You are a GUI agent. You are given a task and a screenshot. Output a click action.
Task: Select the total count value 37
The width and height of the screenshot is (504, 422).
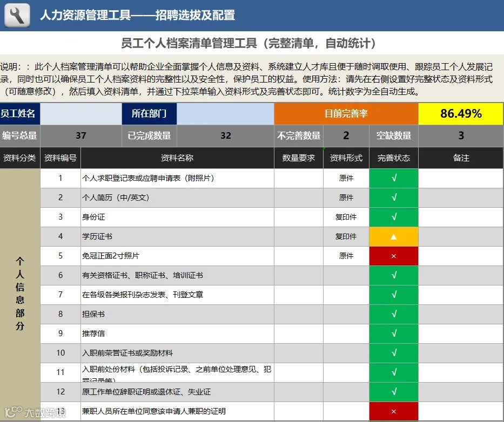pyautogui.click(x=81, y=136)
